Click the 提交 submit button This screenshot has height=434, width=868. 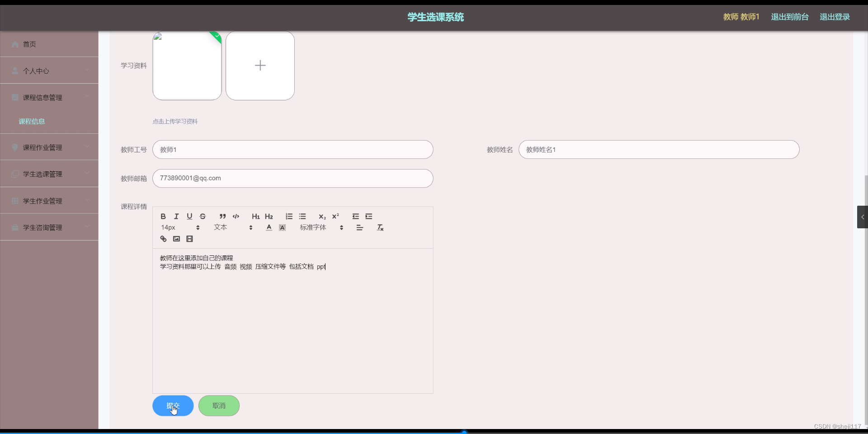tap(173, 406)
